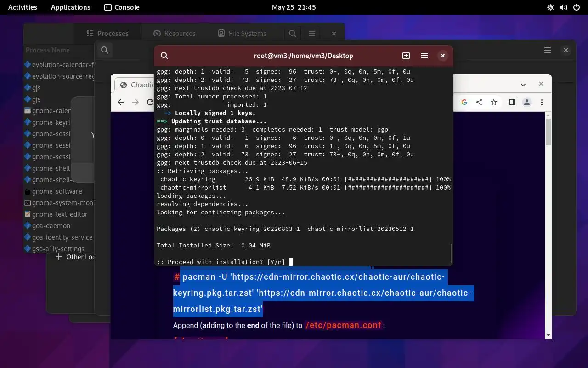The image size is (588, 368).
Task: Switch to the Processes tab
Action: pyautogui.click(x=107, y=33)
